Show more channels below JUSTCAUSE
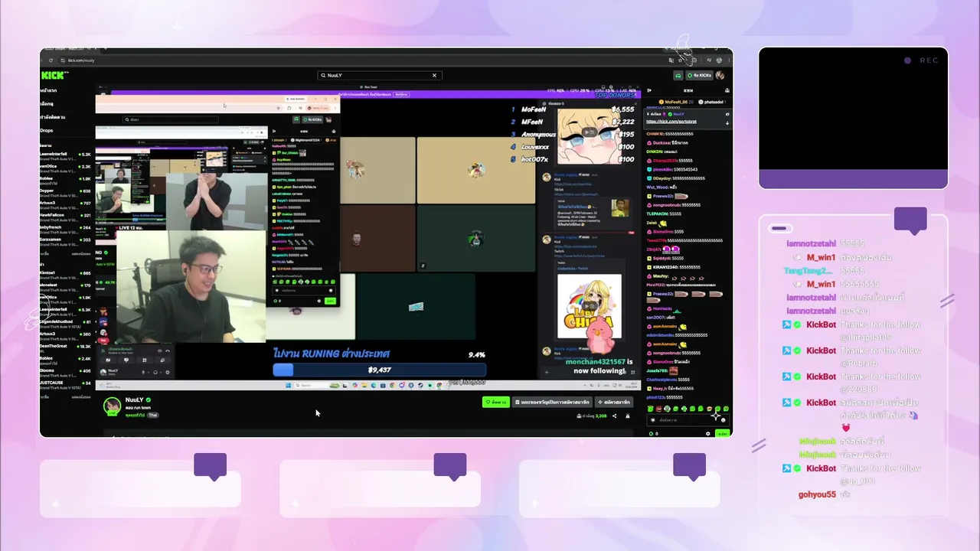The width and height of the screenshot is (980, 551). (x=81, y=396)
